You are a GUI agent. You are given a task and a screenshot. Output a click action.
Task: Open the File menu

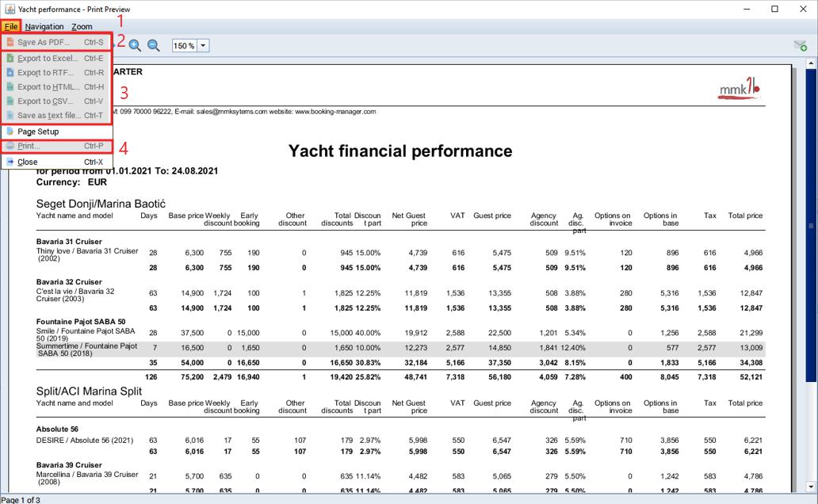coord(11,26)
